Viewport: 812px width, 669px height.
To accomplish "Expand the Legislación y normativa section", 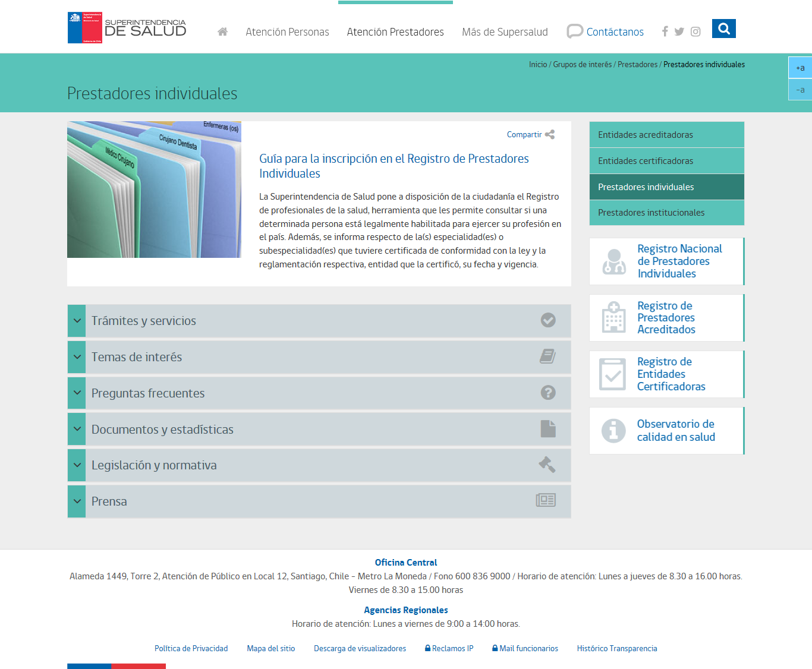I will (x=319, y=465).
